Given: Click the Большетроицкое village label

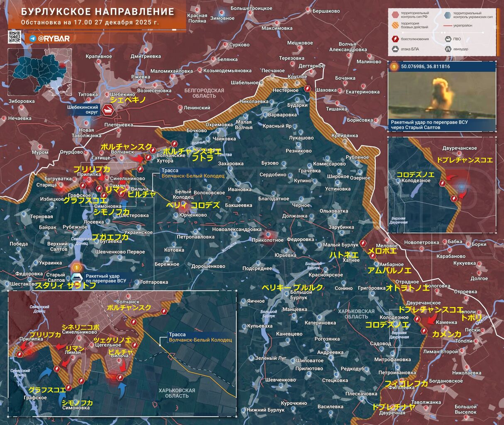Looking at the screenshot, I should pyautogui.click(x=252, y=8).
